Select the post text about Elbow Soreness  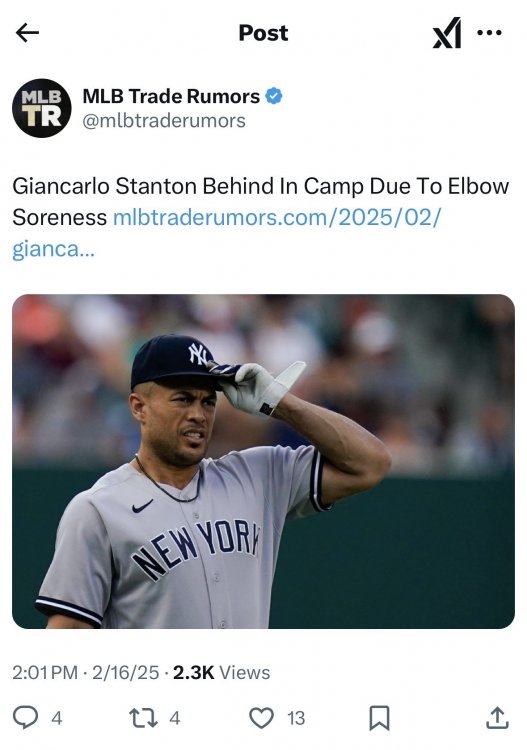point(261,201)
